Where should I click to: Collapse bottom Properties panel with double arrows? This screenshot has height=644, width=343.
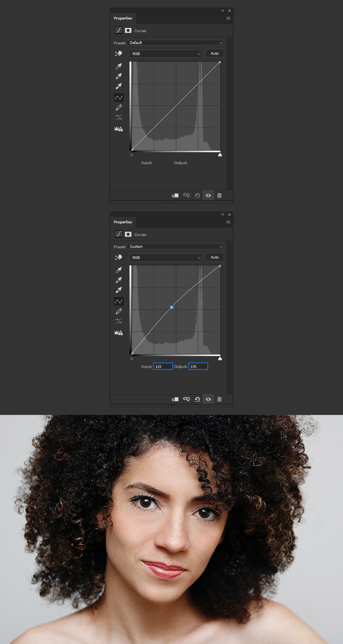[x=222, y=215]
